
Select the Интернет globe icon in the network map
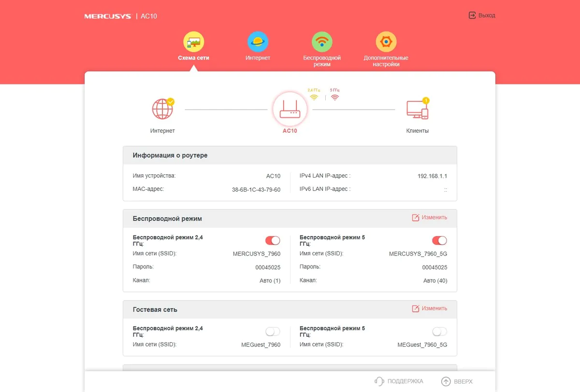[x=162, y=109]
